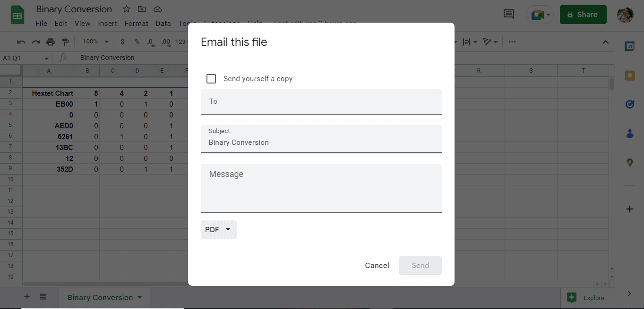Open the comment history icon
The height and width of the screenshot is (309, 644).
(x=509, y=14)
